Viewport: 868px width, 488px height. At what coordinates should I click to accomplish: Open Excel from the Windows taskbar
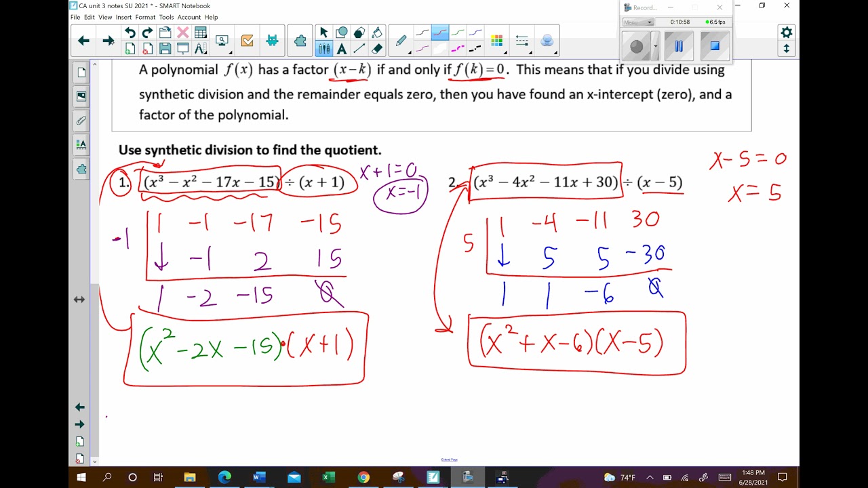pos(328,477)
